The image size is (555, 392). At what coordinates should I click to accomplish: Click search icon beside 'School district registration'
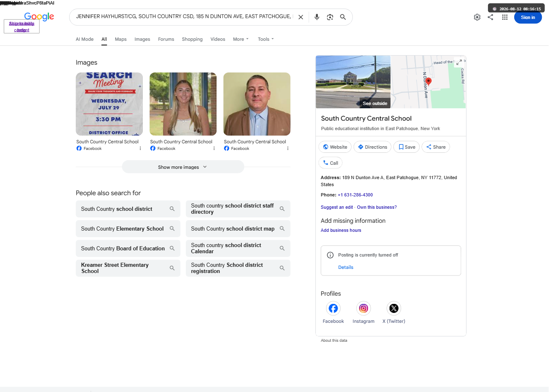pyautogui.click(x=282, y=268)
